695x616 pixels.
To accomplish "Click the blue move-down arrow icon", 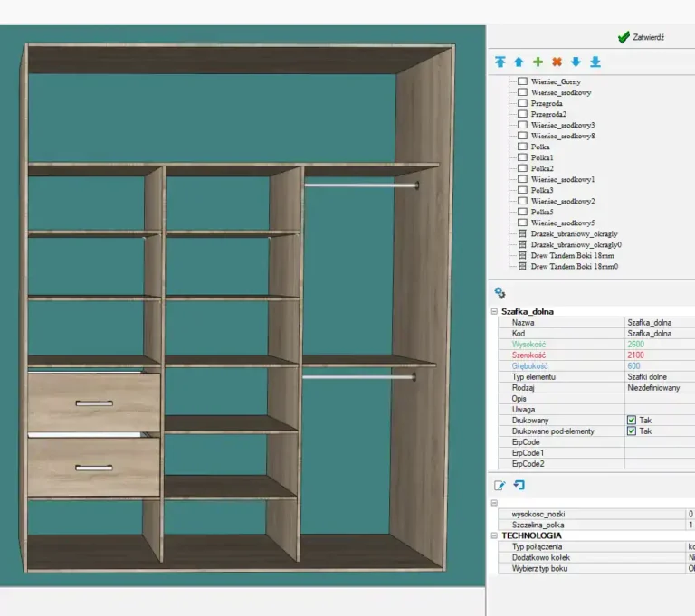I will click(x=576, y=62).
